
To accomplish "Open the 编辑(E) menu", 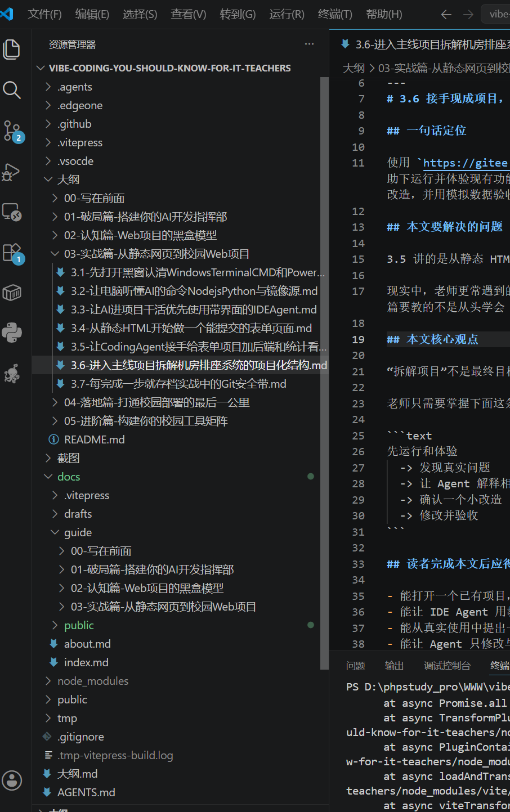I will point(92,14).
